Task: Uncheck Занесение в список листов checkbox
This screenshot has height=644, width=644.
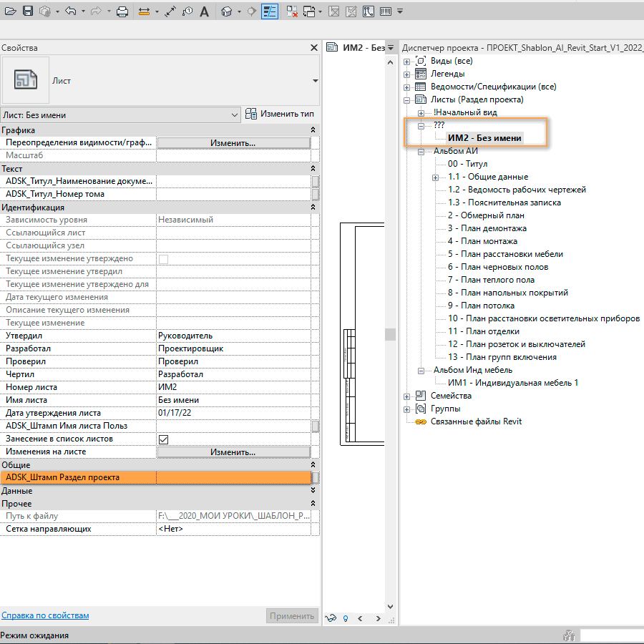Action: [163, 439]
